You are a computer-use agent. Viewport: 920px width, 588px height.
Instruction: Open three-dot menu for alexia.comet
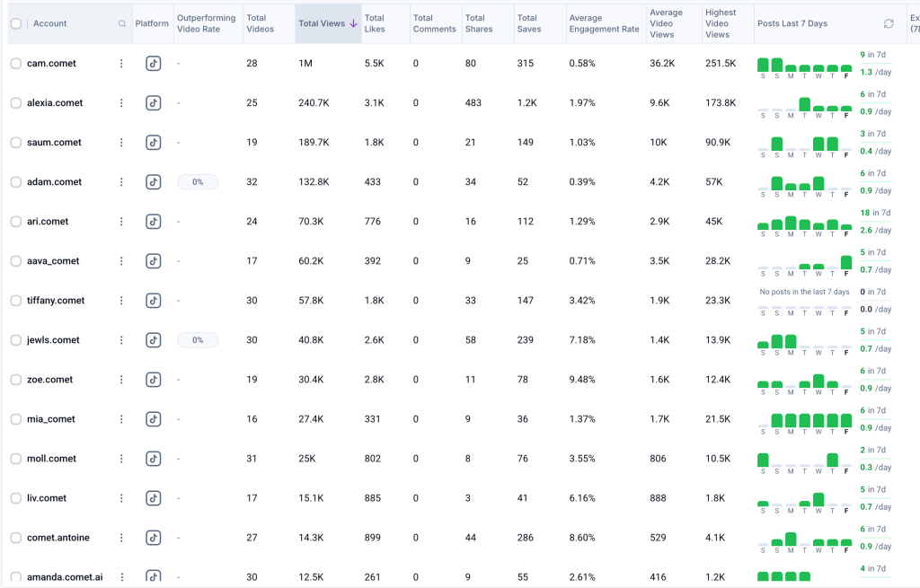pyautogui.click(x=121, y=103)
